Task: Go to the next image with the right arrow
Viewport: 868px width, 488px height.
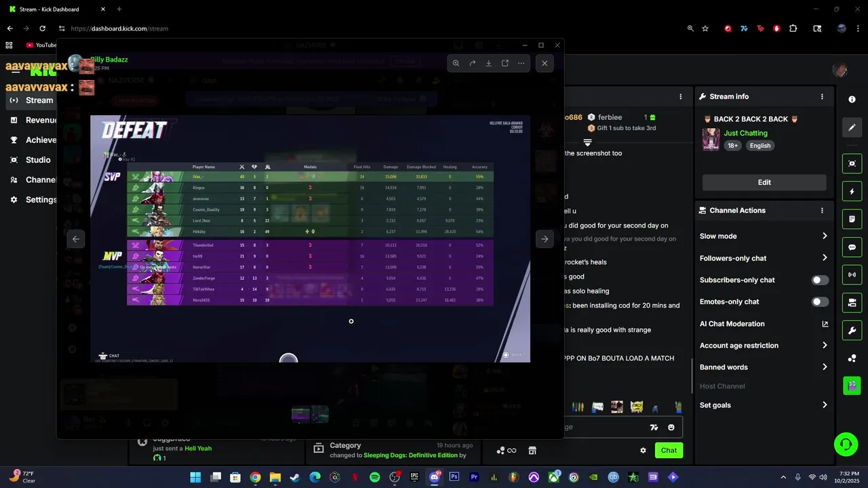Action: [x=545, y=239]
